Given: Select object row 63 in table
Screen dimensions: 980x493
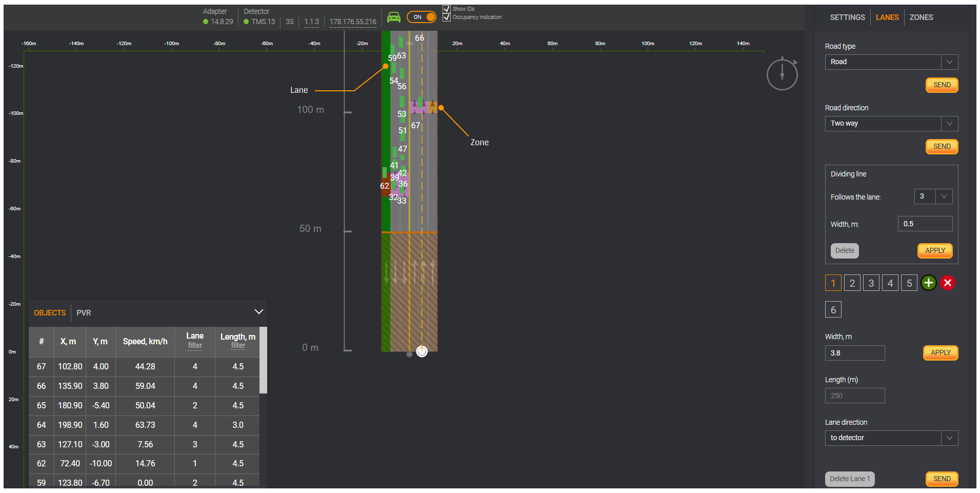Looking at the screenshot, I should (144, 445).
